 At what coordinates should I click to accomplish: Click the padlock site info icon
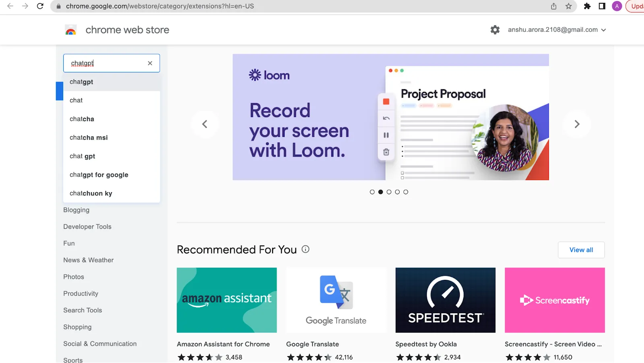click(x=59, y=6)
